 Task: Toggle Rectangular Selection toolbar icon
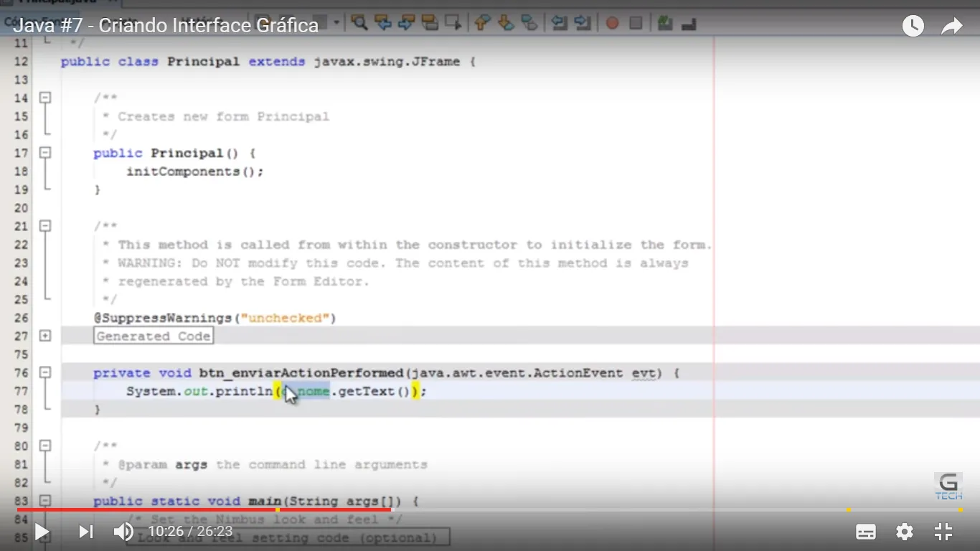point(453,22)
